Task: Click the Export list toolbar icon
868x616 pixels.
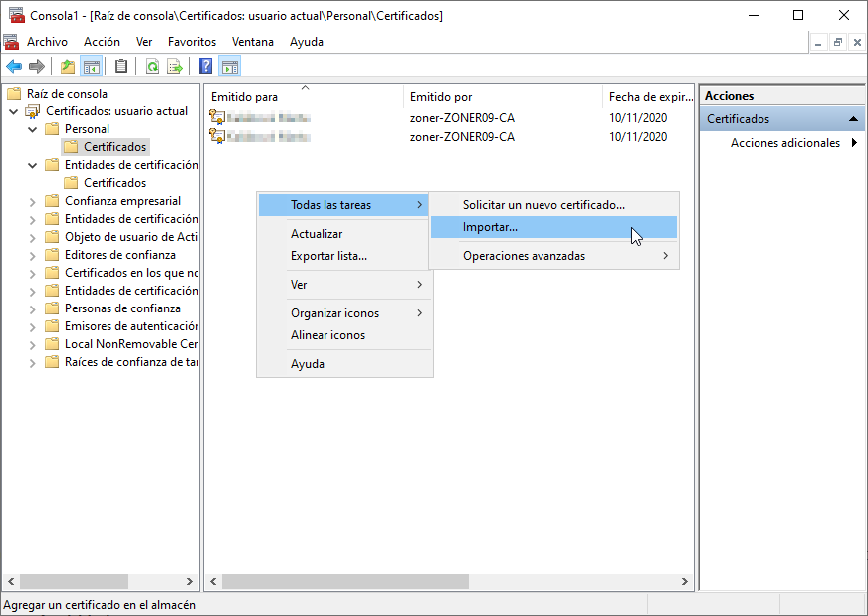Action: [x=175, y=67]
